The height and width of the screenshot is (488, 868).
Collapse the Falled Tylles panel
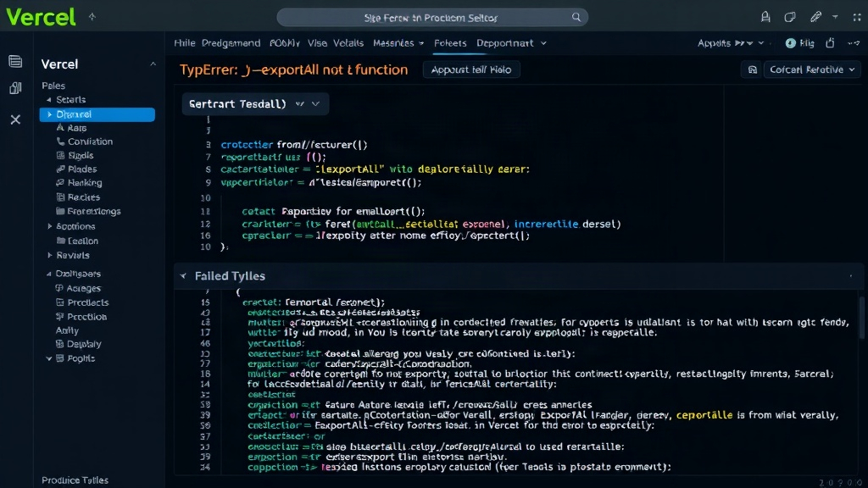(x=183, y=275)
